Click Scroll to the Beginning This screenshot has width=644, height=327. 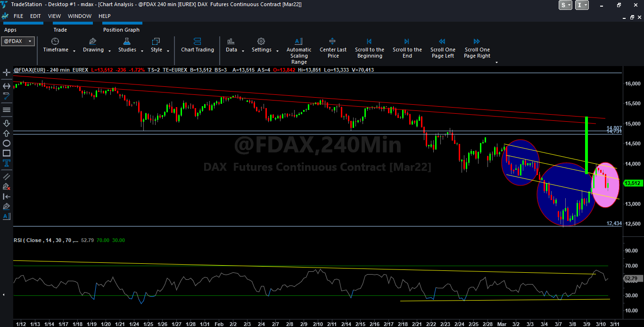[x=370, y=48]
